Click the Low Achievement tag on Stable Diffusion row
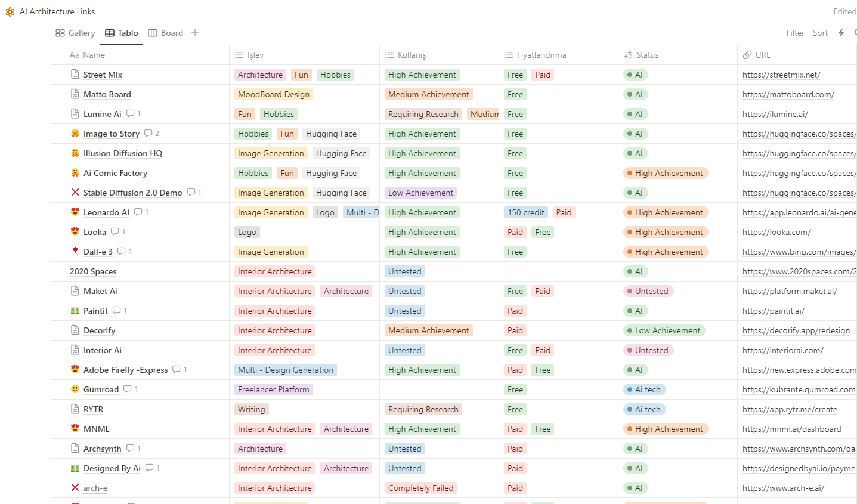The width and height of the screenshot is (857, 504). 420,193
